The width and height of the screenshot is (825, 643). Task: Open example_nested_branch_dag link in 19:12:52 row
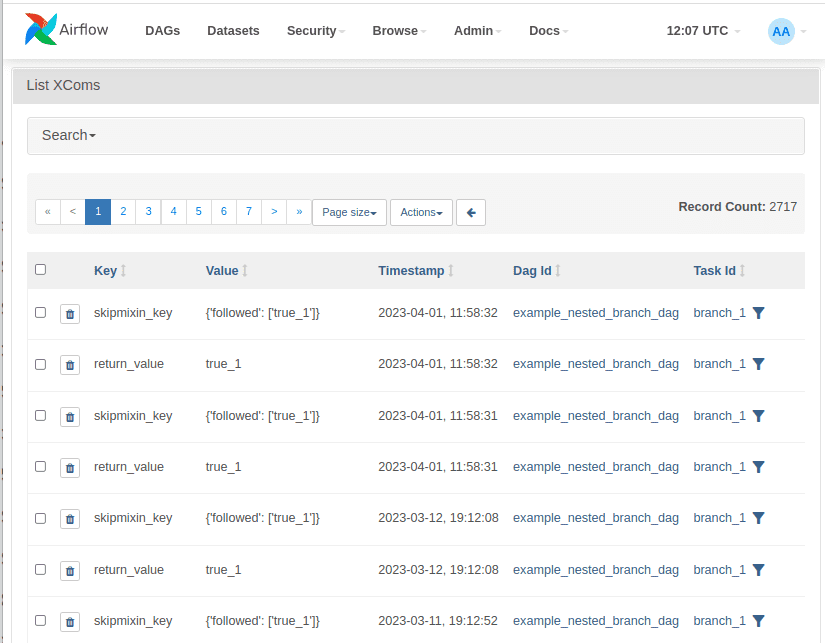click(x=596, y=621)
